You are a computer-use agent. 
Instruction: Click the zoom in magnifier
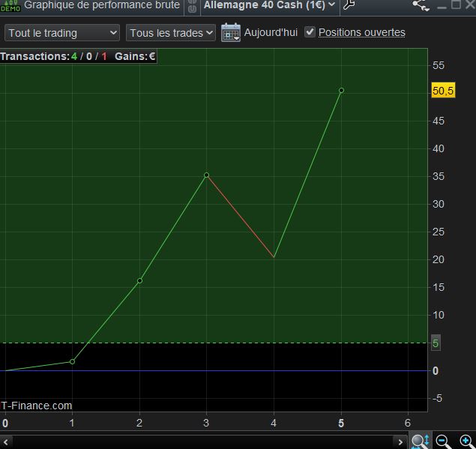466,442
